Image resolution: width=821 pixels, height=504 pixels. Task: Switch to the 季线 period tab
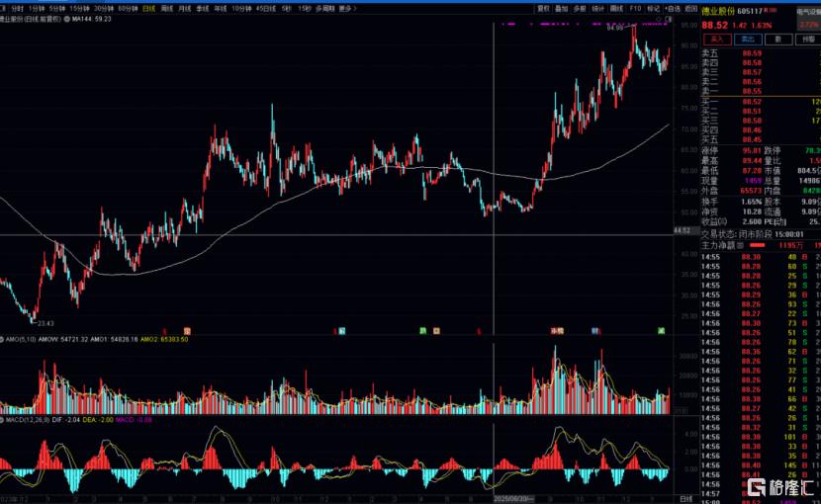tap(203, 9)
